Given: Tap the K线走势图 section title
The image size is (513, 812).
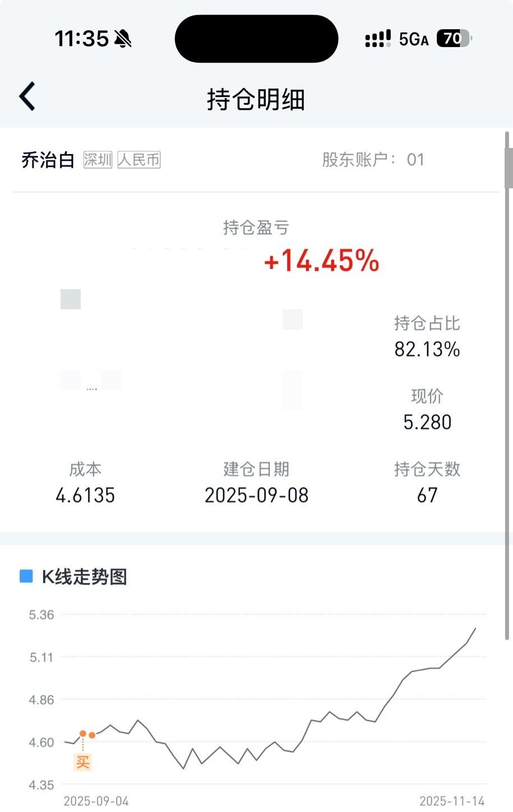Looking at the screenshot, I should (85, 577).
